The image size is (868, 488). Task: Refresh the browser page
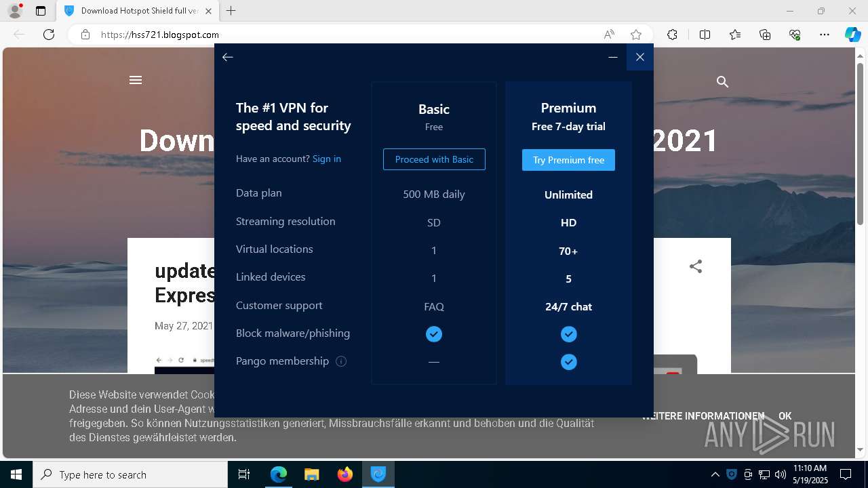point(49,35)
